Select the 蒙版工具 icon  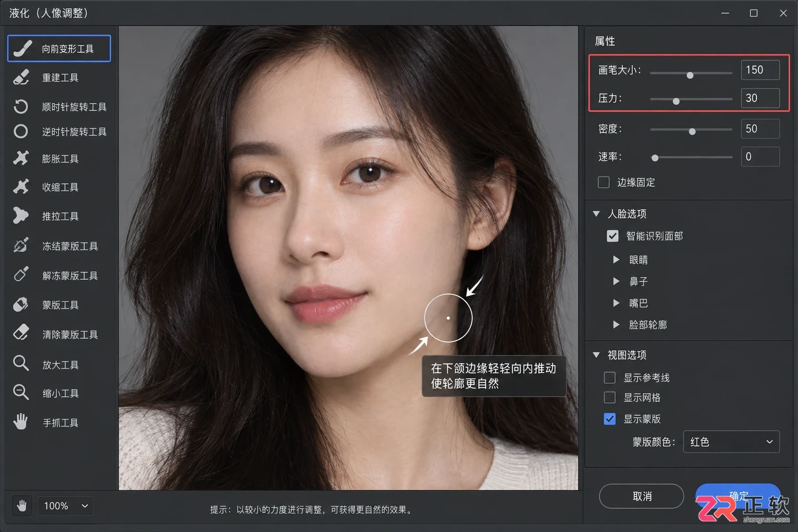tap(21, 304)
